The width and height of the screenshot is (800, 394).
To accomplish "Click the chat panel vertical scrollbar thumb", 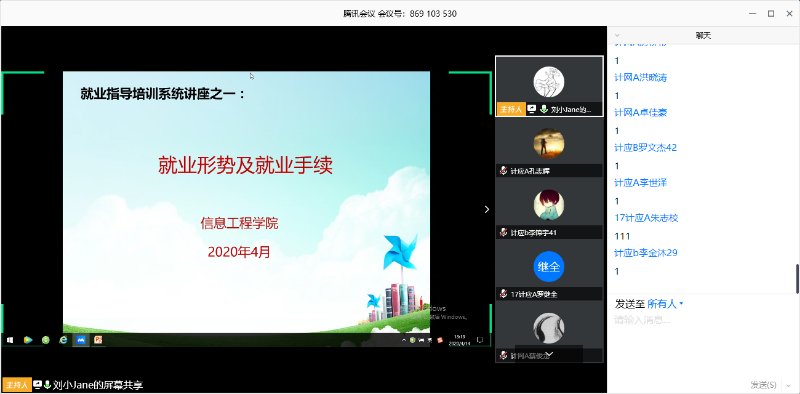I will (797, 278).
